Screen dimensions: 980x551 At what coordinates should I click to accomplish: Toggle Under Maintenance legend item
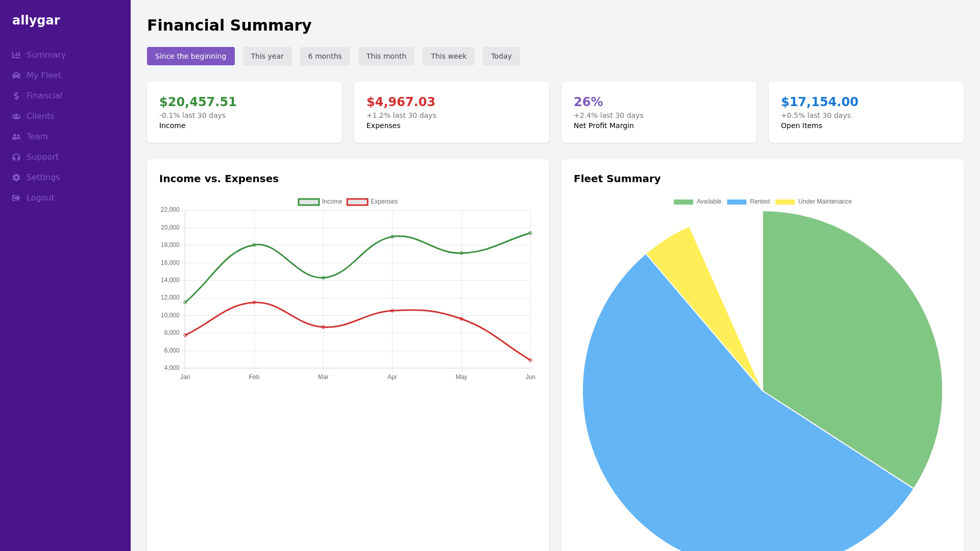[x=814, y=202]
